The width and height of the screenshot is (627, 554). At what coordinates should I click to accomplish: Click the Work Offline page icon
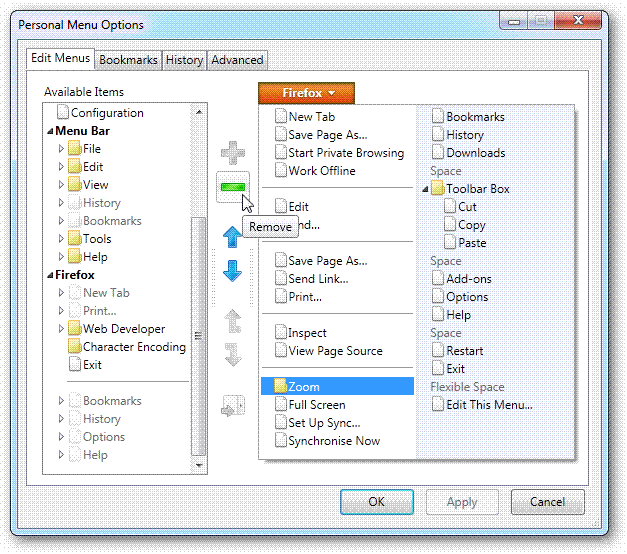tap(281, 170)
